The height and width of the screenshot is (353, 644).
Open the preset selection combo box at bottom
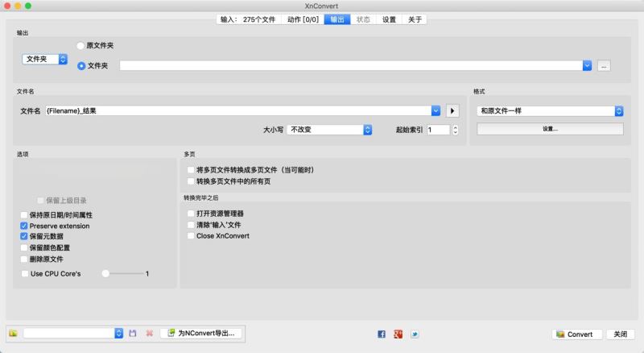pos(73,333)
